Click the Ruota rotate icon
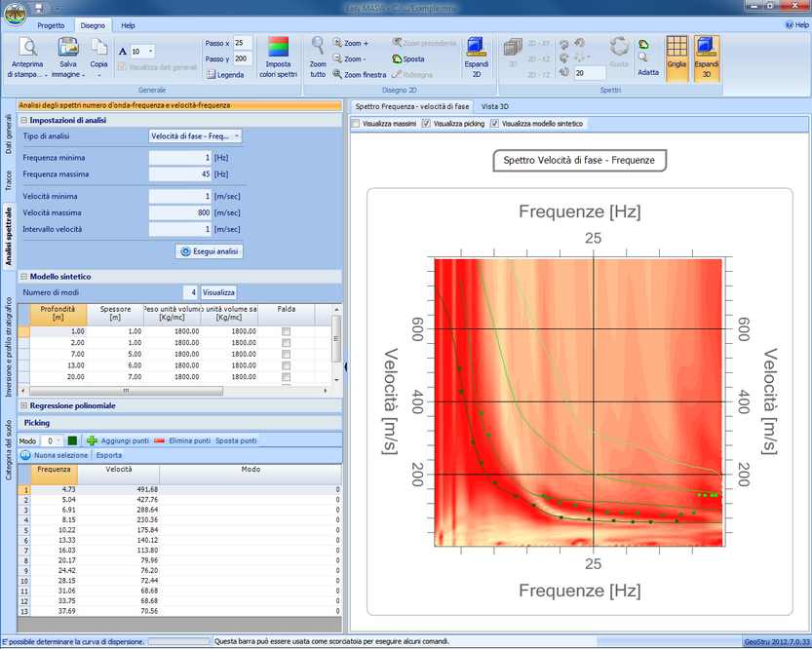This screenshot has height=649, width=812. tap(619, 47)
